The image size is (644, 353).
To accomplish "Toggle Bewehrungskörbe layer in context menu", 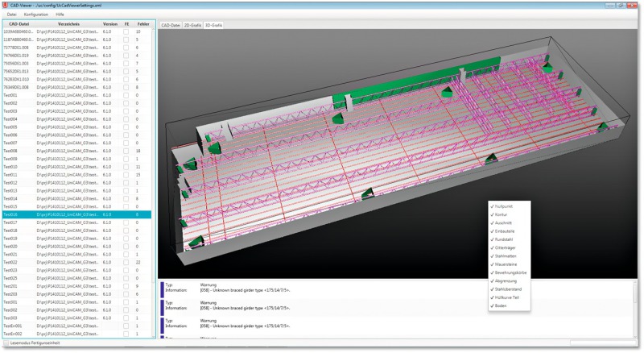I will click(x=510, y=272).
